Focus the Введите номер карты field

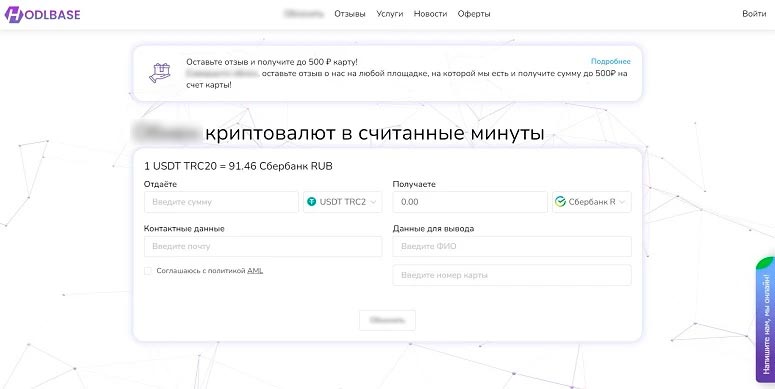pos(512,275)
